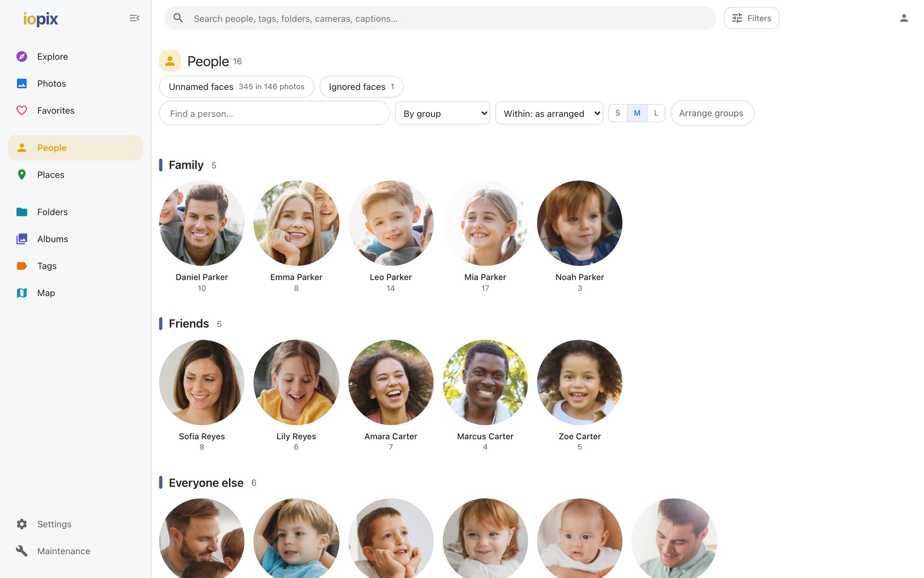Click the People header icon
Image resolution: width=924 pixels, height=578 pixels.
coord(170,61)
